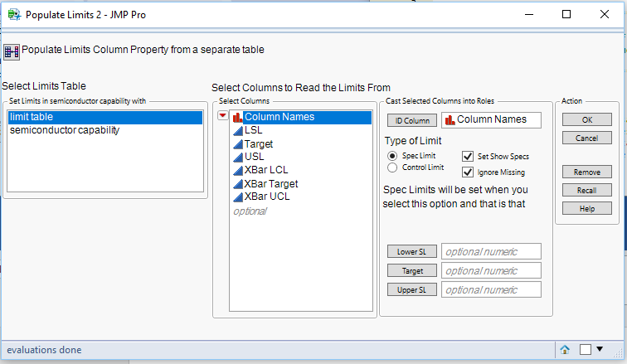Click the Target role button

pos(412,271)
